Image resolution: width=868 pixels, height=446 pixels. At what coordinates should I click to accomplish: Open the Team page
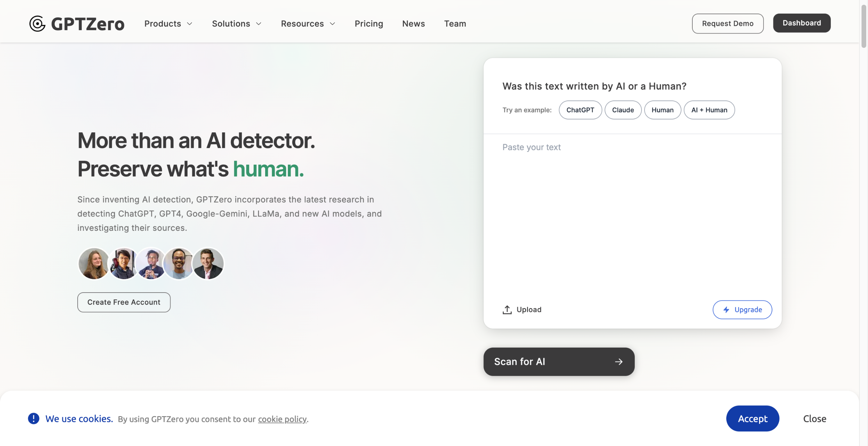click(x=455, y=24)
